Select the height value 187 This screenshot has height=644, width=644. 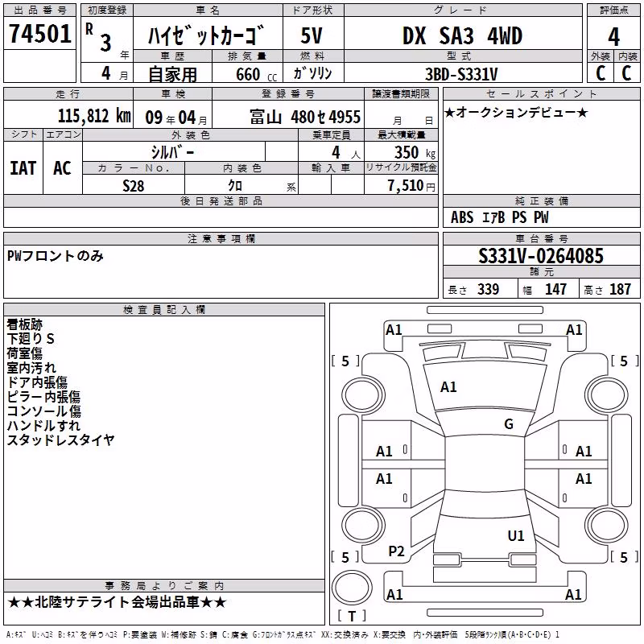620,289
